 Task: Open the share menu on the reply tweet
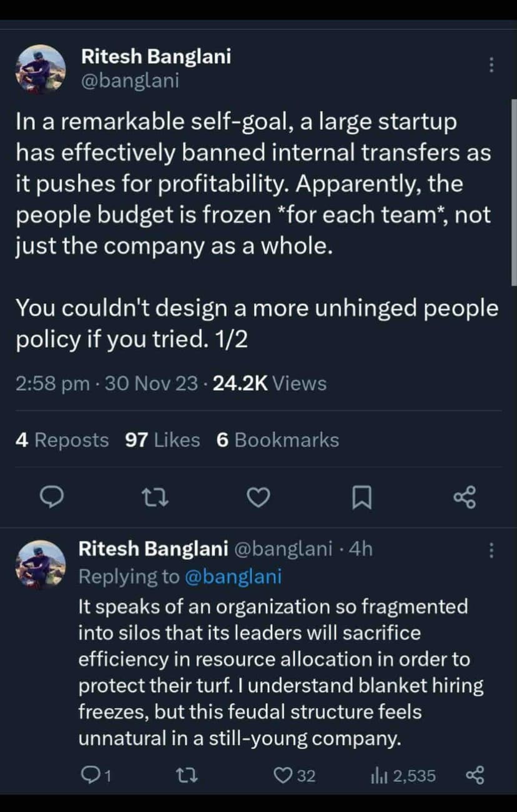pos(476,776)
